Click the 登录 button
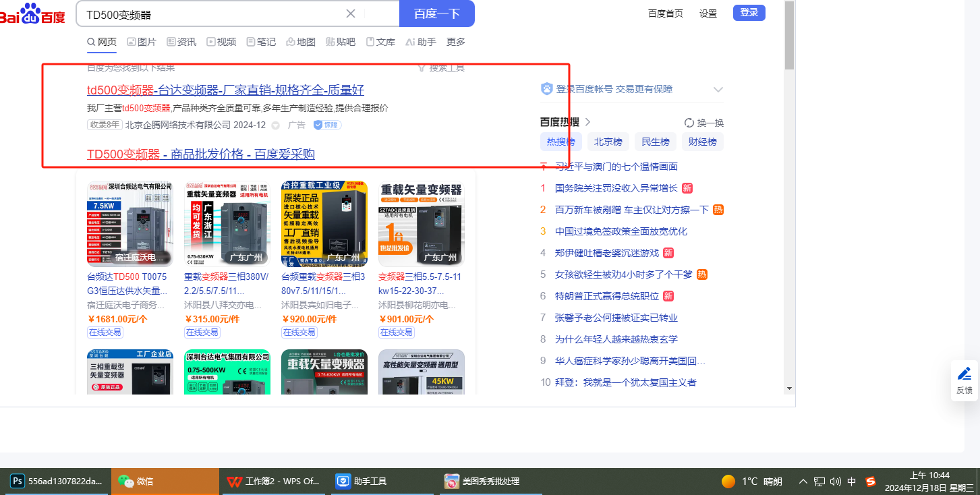 click(x=749, y=13)
